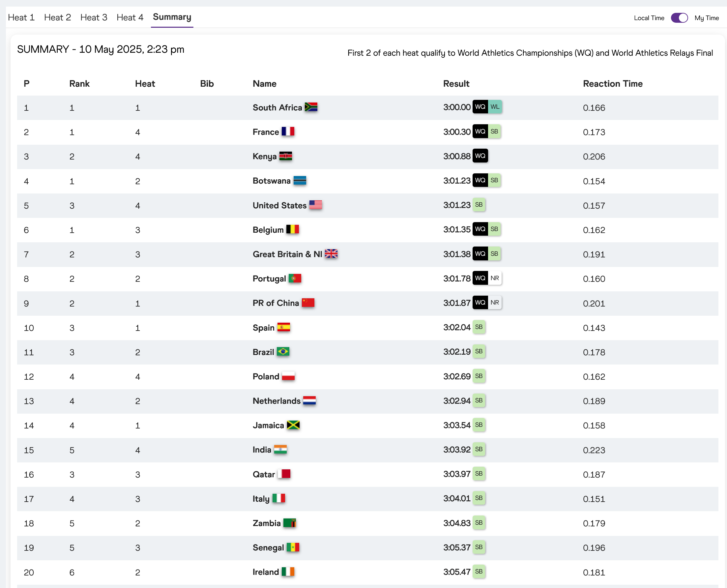Click the reaction time 0.223
The height and width of the screenshot is (588, 727).
pyautogui.click(x=594, y=450)
